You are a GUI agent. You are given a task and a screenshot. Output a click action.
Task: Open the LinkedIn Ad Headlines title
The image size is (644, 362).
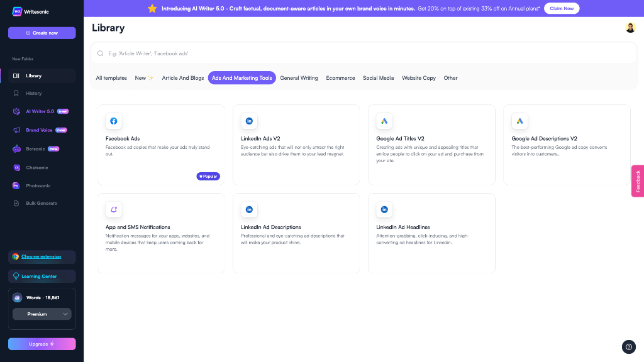403,227
